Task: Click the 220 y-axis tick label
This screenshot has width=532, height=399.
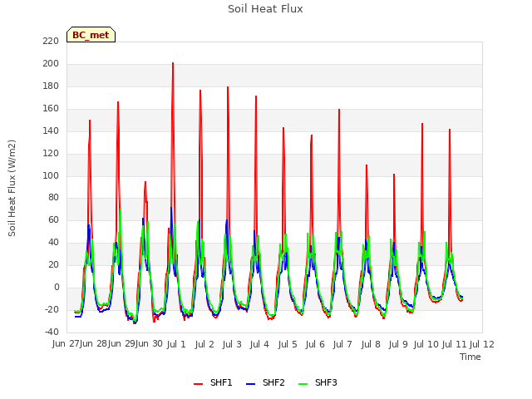Action: coord(51,42)
